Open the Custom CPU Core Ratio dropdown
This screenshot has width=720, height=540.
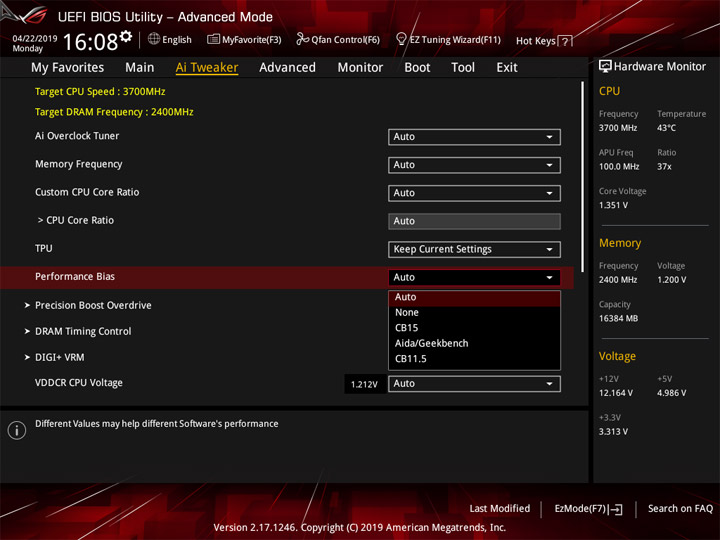[474, 193]
